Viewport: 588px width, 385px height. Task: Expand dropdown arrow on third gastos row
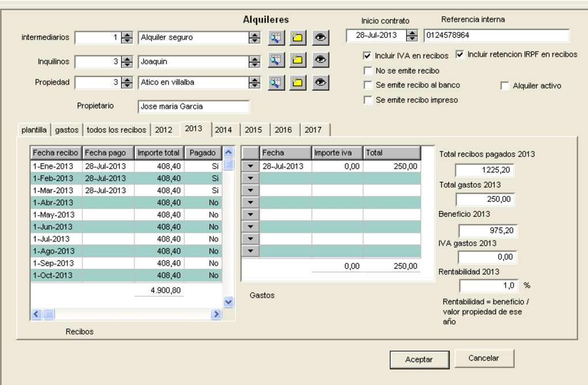[251, 190]
